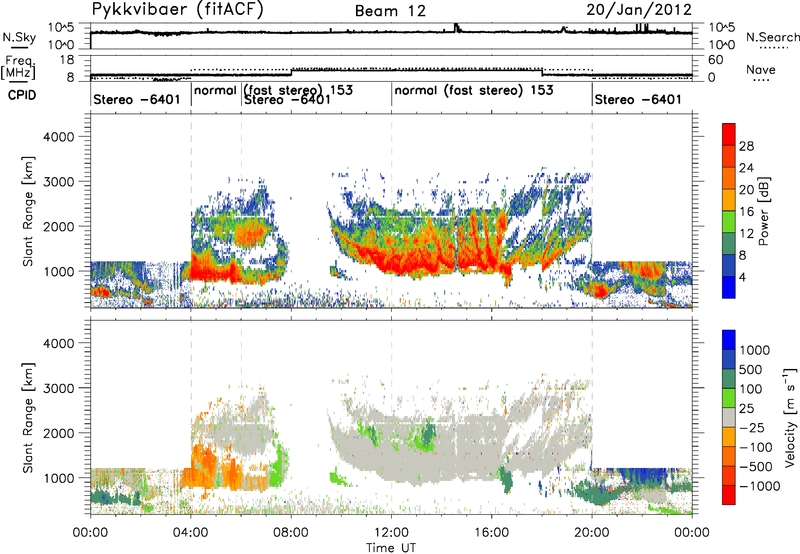This screenshot has width=800, height=554.
Task: Pick the light green 12–16 dB Power segment
Action: pos(729,222)
